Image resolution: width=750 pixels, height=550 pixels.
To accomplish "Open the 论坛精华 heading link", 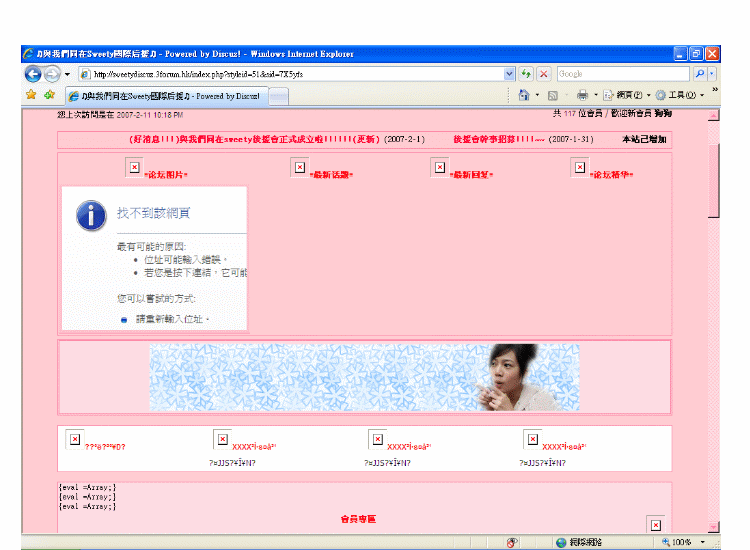I will [x=611, y=175].
